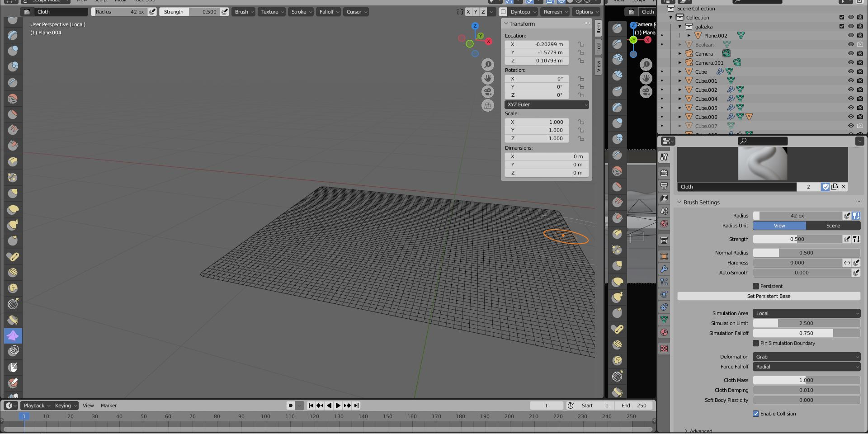
Task: Toggle Y axis symmetry in viewport header
Action: pos(476,12)
